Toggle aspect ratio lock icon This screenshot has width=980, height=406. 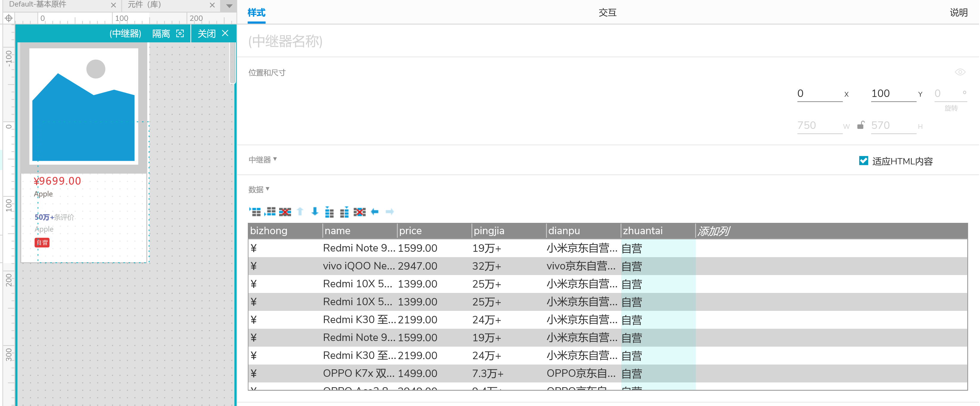pos(860,125)
